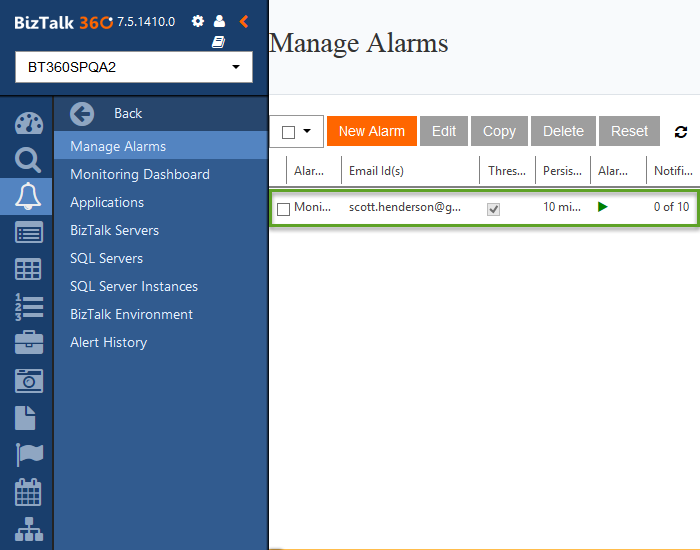Expand the selection dropdown arrow beside checkbox
Image resolution: width=700 pixels, height=550 pixels.
307,131
